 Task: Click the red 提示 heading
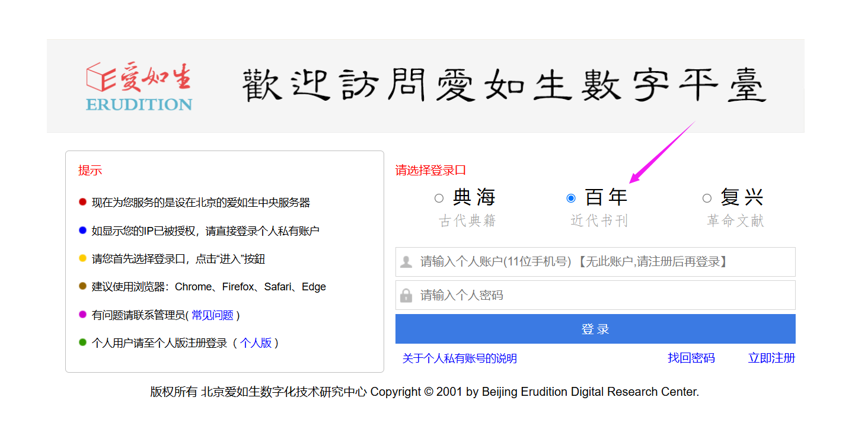(90, 171)
